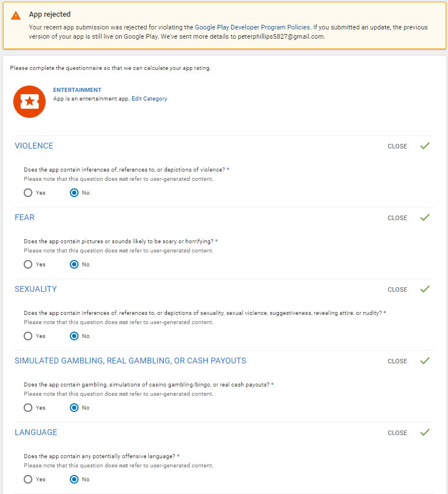Select No for offensive language question
Image resolution: width=448 pixels, height=494 pixels.
[x=74, y=480]
